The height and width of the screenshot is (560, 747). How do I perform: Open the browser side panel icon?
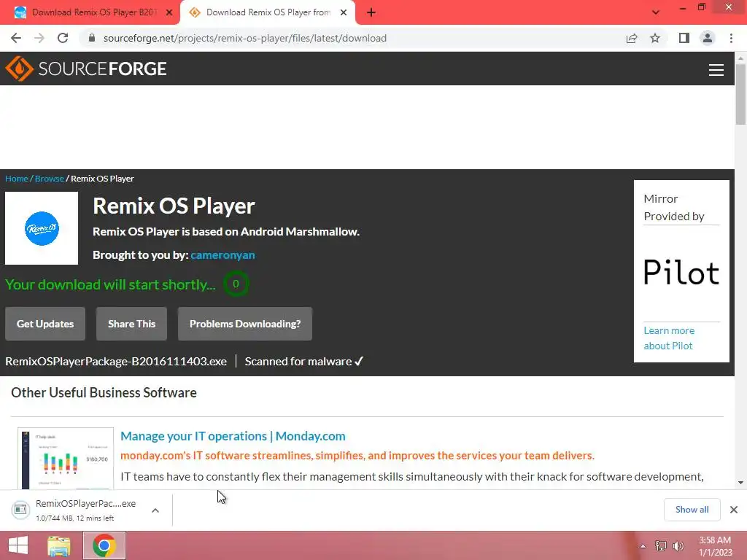(684, 38)
